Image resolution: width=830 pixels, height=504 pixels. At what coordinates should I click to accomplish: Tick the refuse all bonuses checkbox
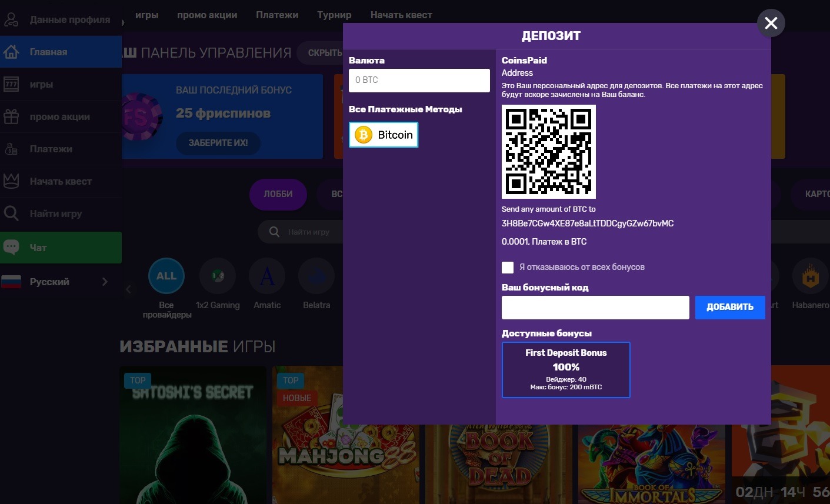[x=508, y=268]
